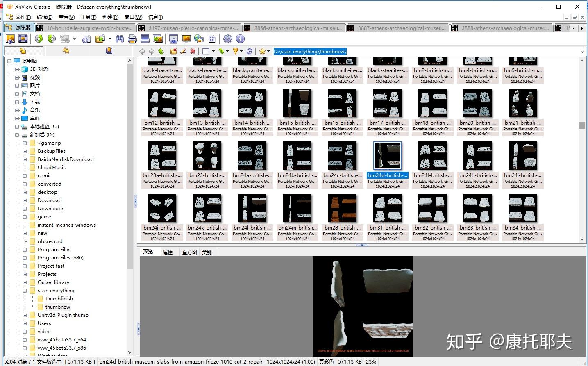Click the 23% zoom value in status bar
588x366 pixels.
pyautogui.click(x=371, y=362)
